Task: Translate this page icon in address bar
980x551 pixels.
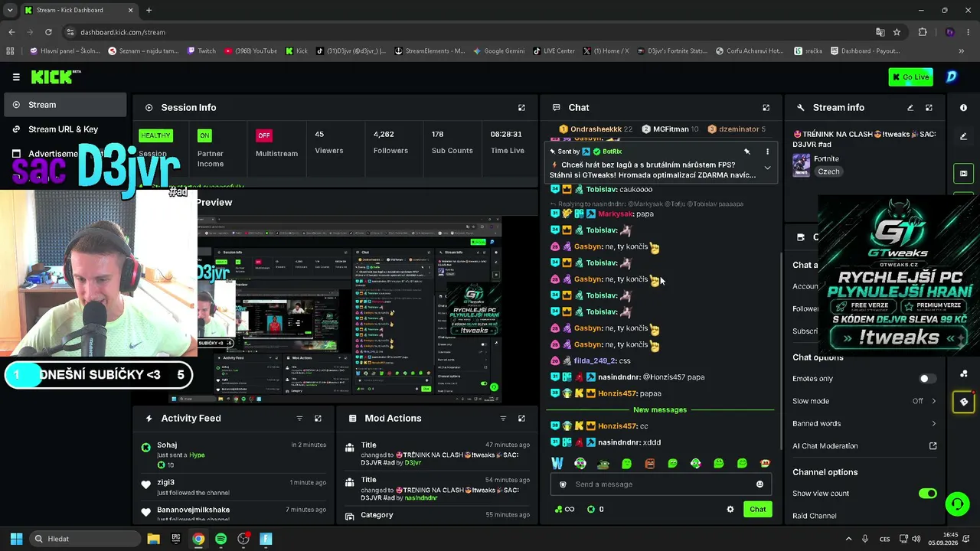Action: coord(880,32)
